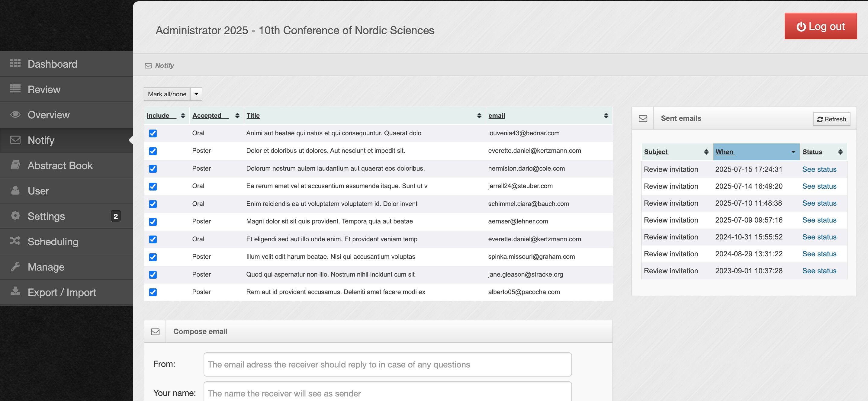The height and width of the screenshot is (401, 868).
Task: Click the From email address field
Action: 387,364
